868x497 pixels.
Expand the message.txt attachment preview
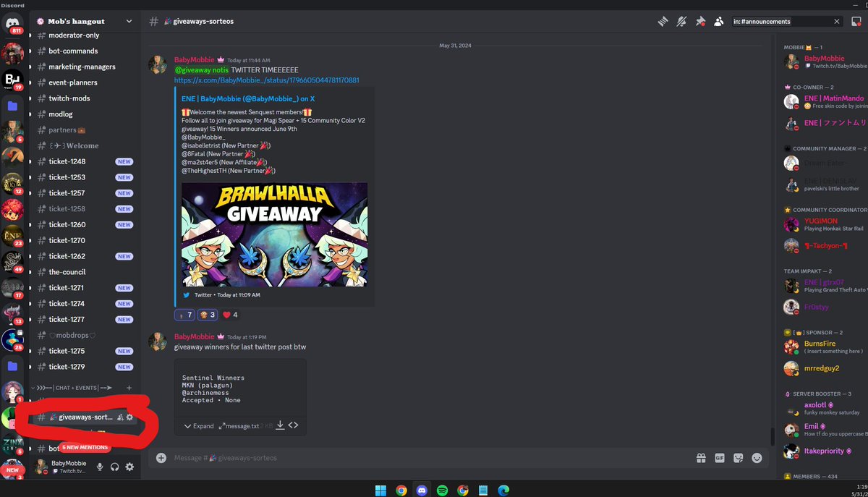click(199, 426)
